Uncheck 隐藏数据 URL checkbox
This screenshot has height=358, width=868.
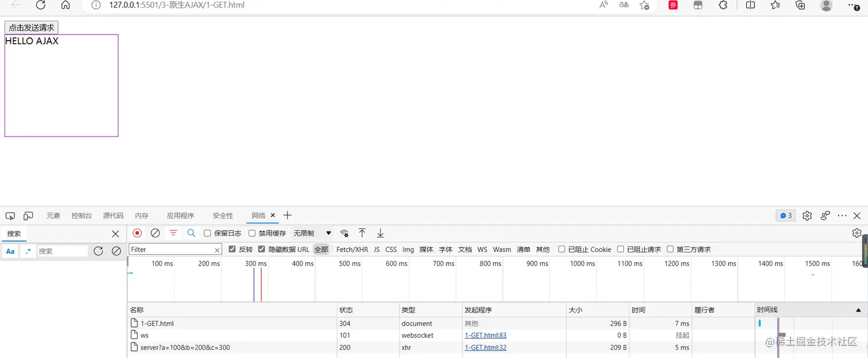[x=262, y=249]
